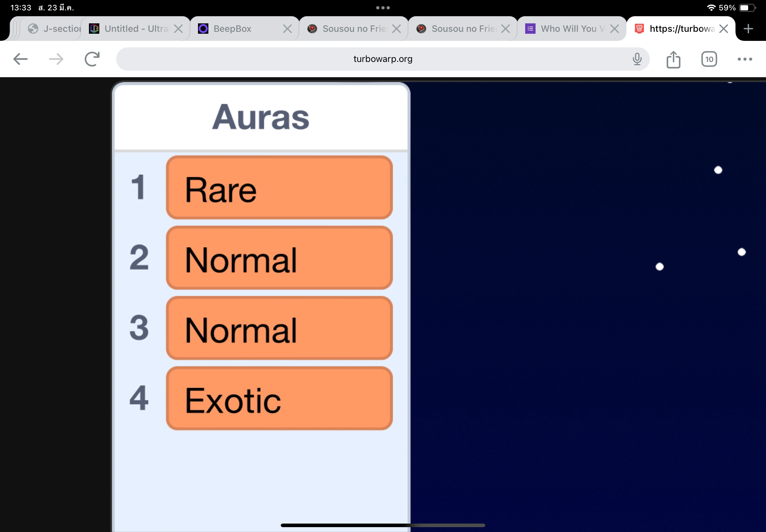The image size is (766, 532).
Task: Open the browser three-dots menu
Action: point(745,59)
